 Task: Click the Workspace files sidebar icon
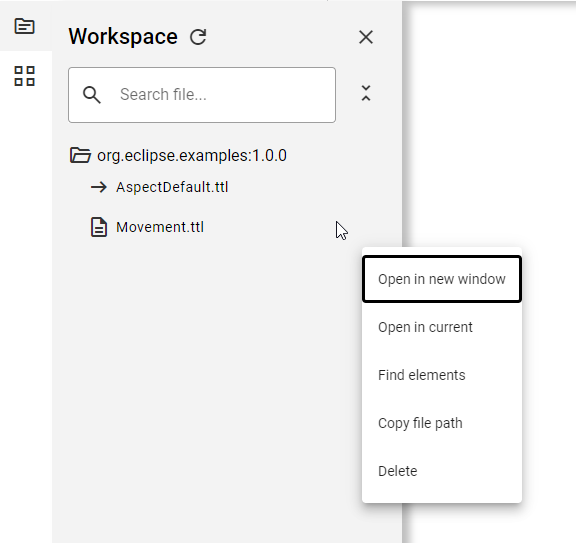(x=25, y=26)
